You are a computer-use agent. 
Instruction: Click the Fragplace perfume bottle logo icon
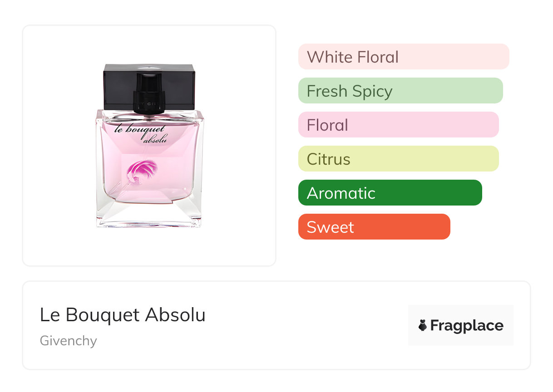423,325
